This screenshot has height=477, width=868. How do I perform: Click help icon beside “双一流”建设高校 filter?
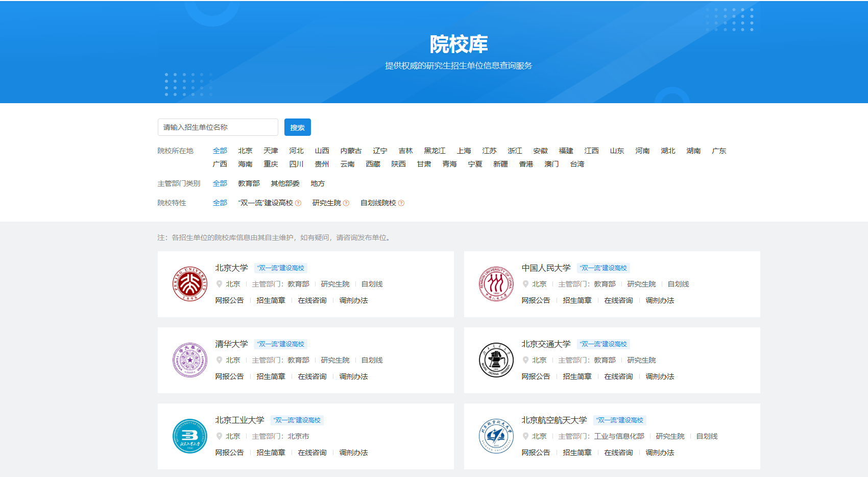click(x=298, y=203)
